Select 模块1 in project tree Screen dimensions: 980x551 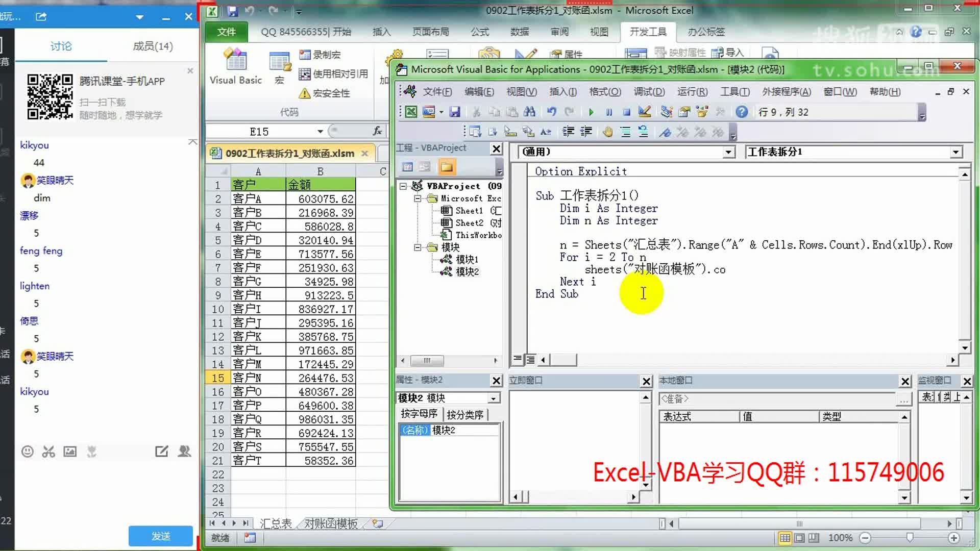tap(467, 259)
